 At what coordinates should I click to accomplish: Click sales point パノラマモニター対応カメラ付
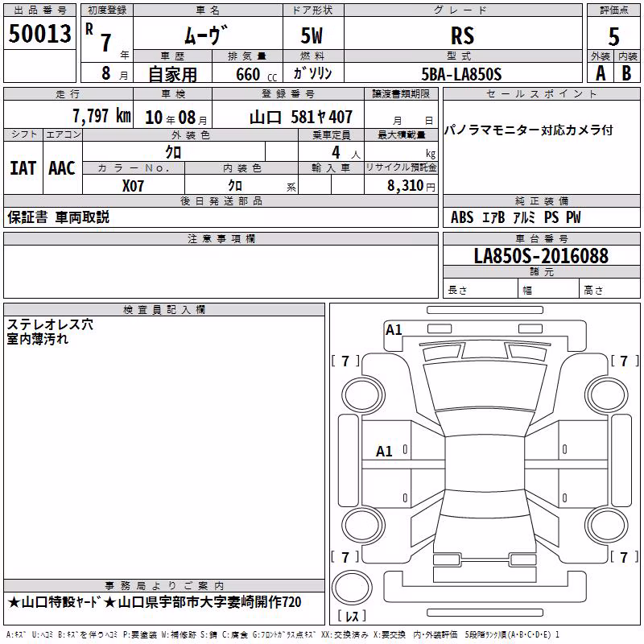tap(528, 130)
